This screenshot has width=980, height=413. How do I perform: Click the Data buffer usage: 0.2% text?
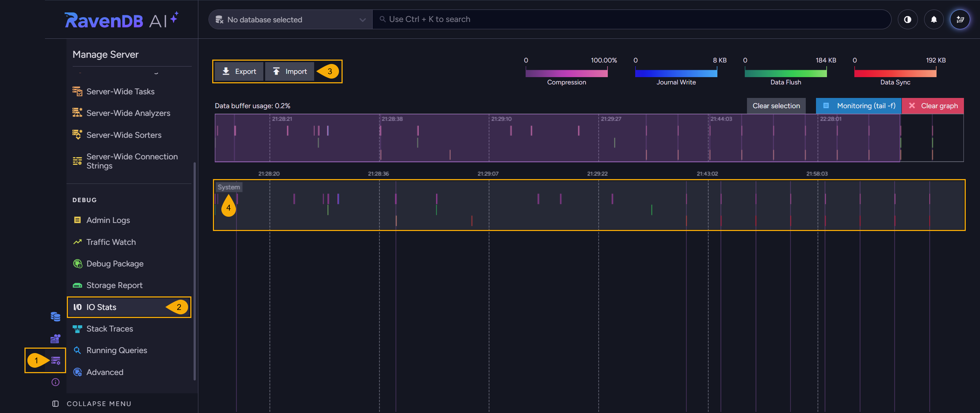point(252,106)
